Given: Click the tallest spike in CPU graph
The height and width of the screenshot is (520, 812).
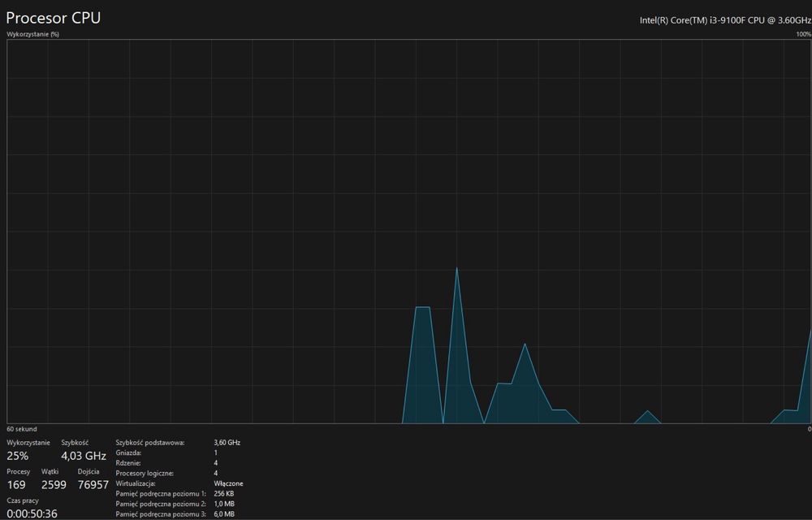Looking at the screenshot, I should click(456, 268).
